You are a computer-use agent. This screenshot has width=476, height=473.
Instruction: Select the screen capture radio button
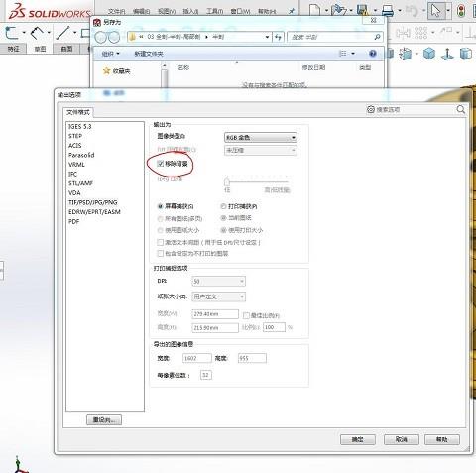pos(161,206)
